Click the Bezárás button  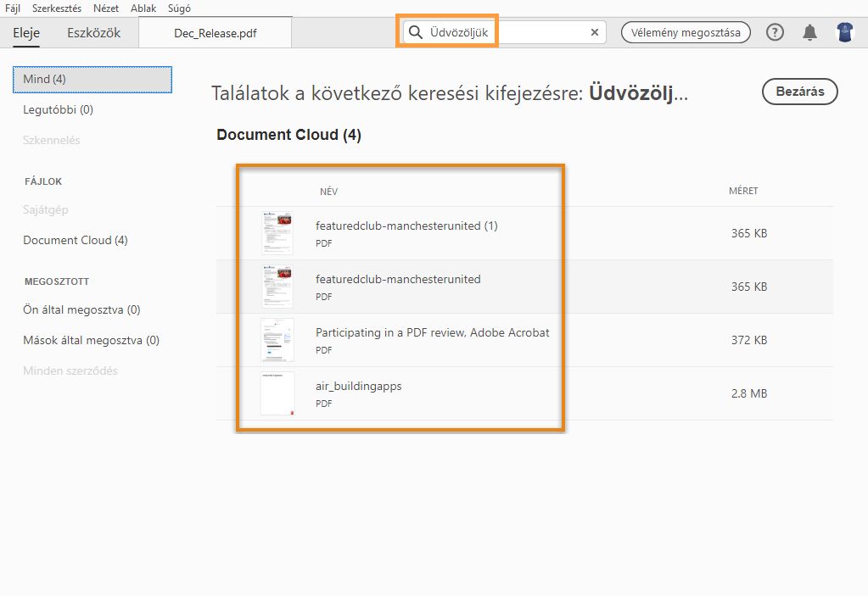(798, 92)
